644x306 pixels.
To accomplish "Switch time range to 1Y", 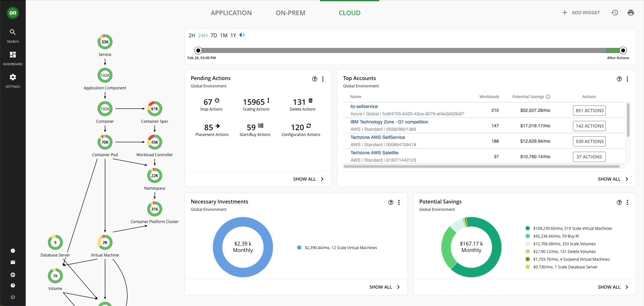I will tap(233, 35).
